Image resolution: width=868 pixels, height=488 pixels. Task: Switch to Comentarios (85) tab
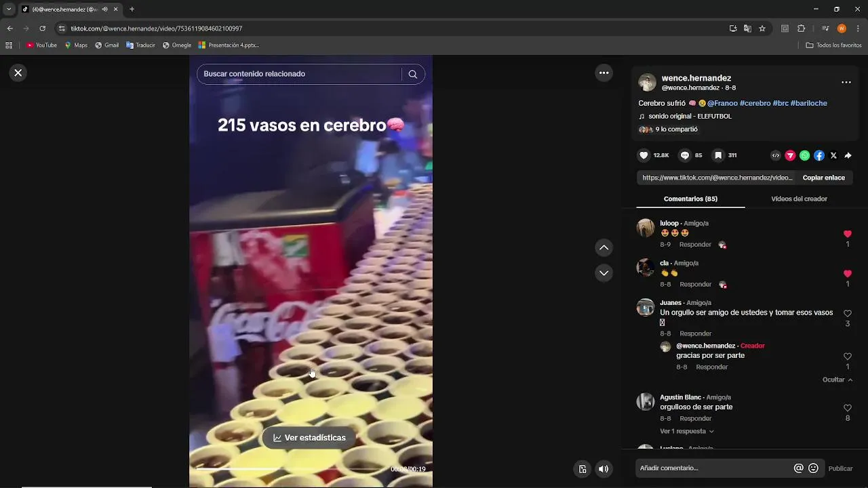click(x=690, y=199)
